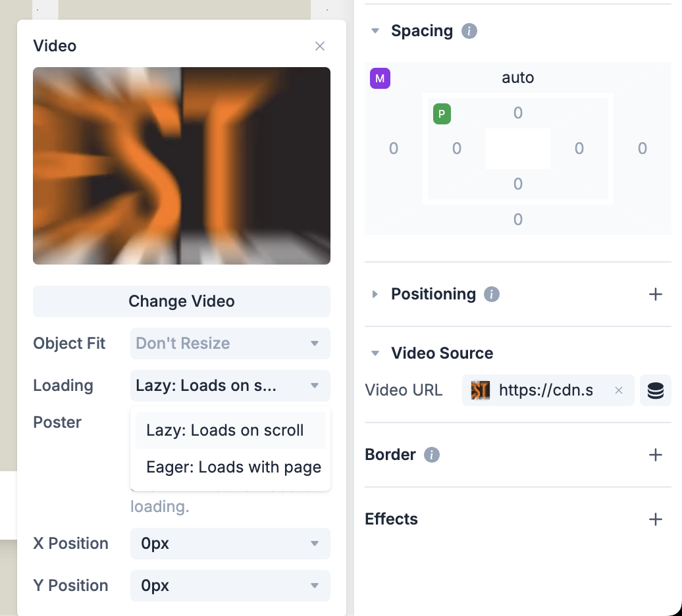Click the green P padding badge
Viewport: 682px width, 616px height.
pos(442,114)
